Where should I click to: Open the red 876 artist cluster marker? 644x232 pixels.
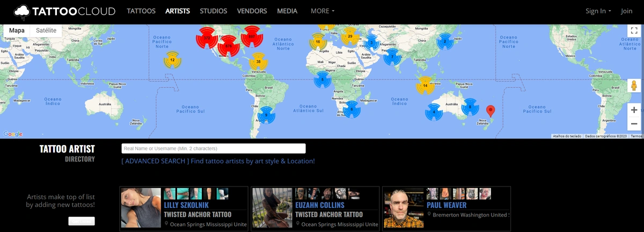[x=229, y=46]
